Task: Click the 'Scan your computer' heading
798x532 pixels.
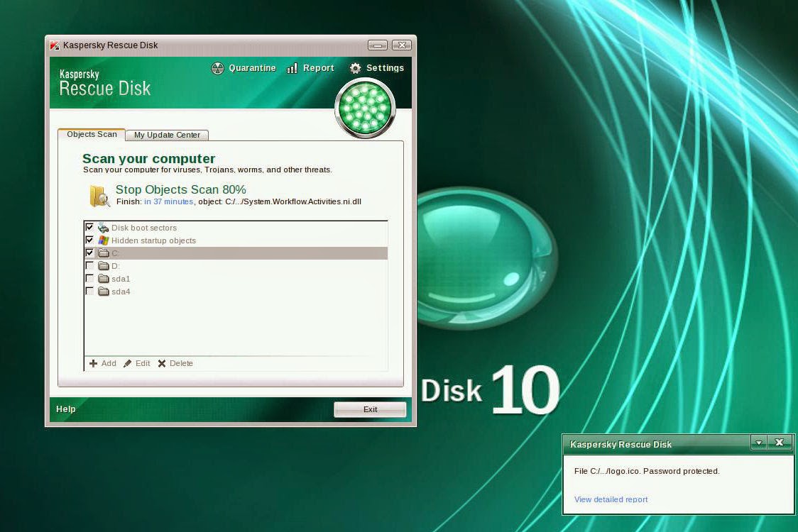Action: (148, 158)
